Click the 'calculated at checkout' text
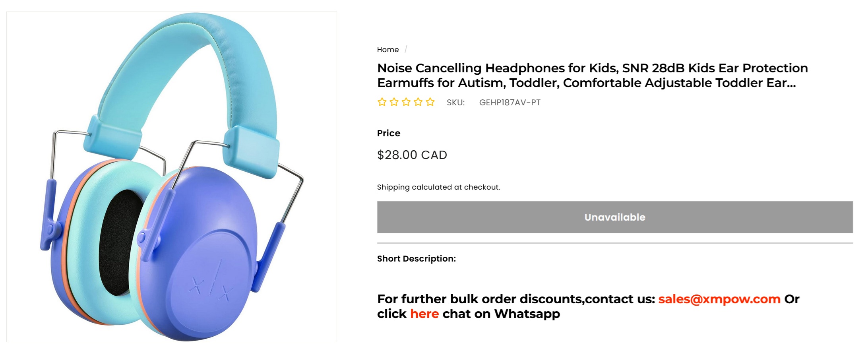The width and height of the screenshot is (868, 345). tap(456, 187)
